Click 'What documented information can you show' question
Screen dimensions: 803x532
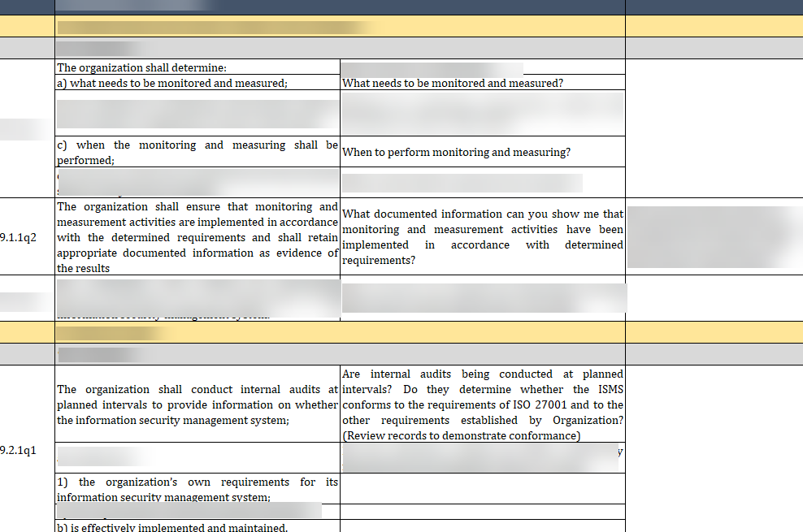[482, 237]
